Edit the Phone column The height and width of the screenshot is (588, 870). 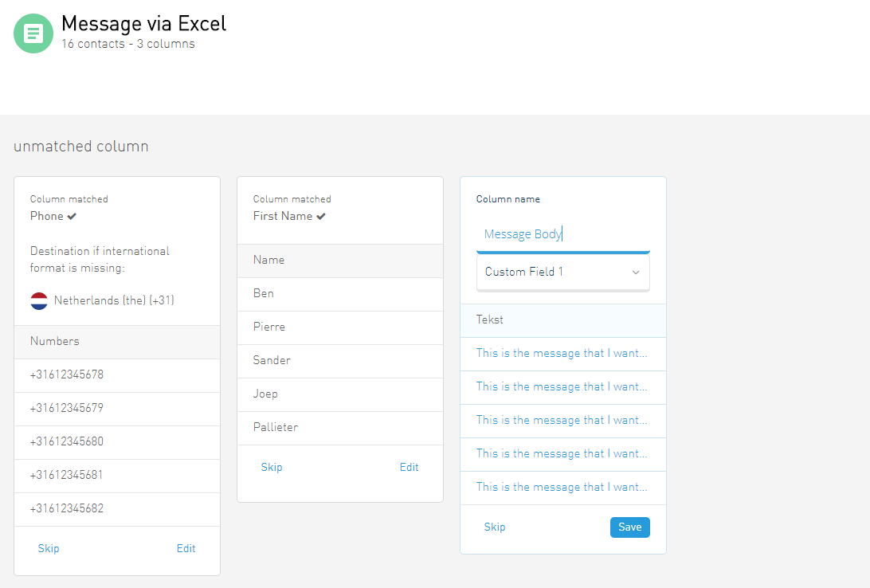pos(186,548)
